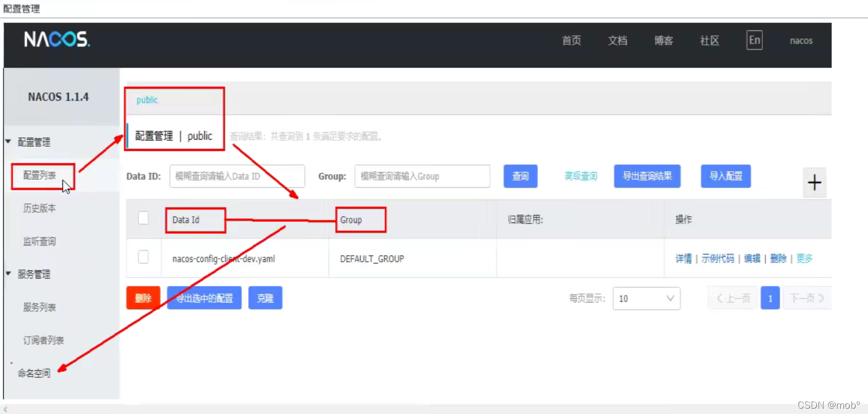Click the 操作 column header
868x414 pixels.
pyautogui.click(x=683, y=220)
